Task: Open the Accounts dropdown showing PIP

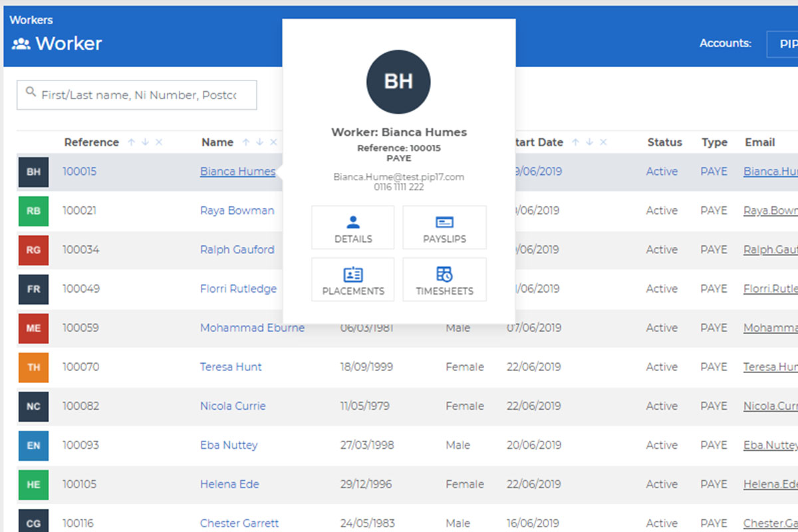Action: 783,44
